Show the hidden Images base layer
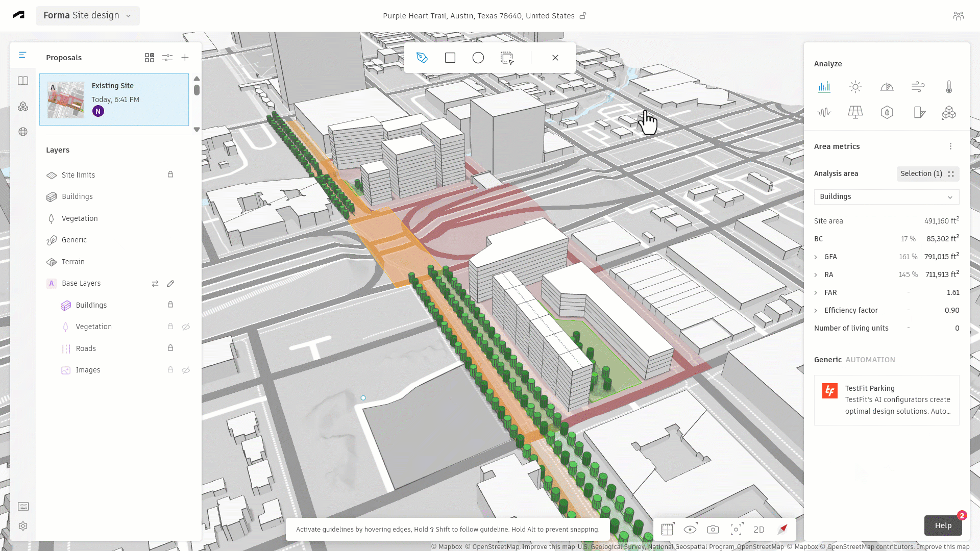The width and height of the screenshot is (980, 551). click(186, 370)
